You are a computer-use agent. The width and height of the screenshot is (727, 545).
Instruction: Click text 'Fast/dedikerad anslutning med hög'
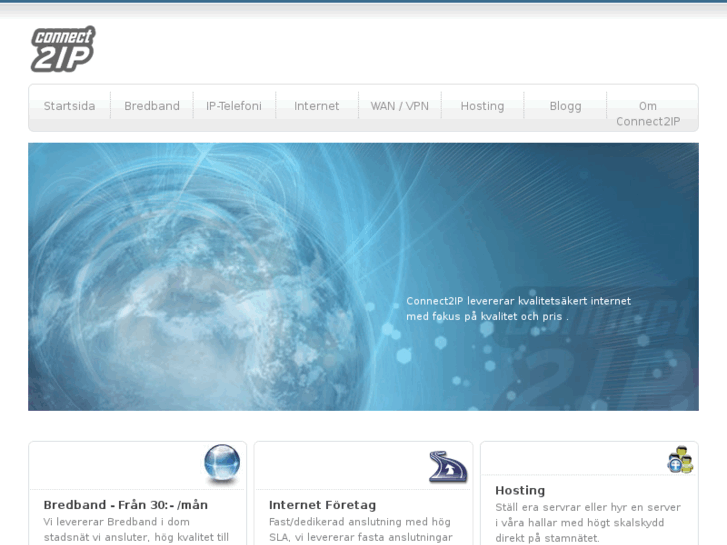click(x=360, y=522)
